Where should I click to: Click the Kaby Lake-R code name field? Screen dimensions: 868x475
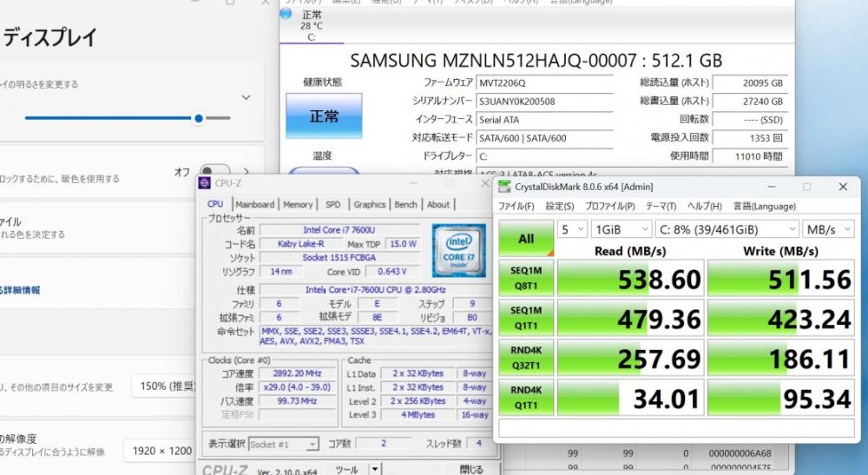pos(300,244)
